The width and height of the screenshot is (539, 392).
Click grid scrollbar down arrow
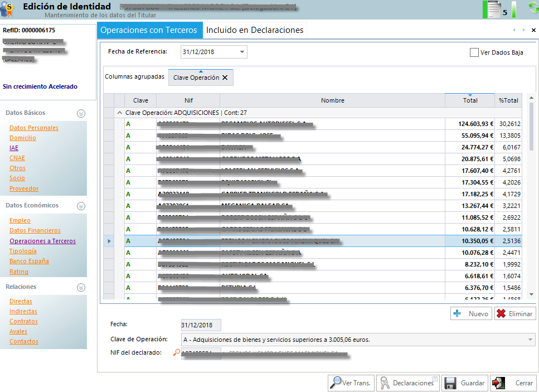click(531, 294)
